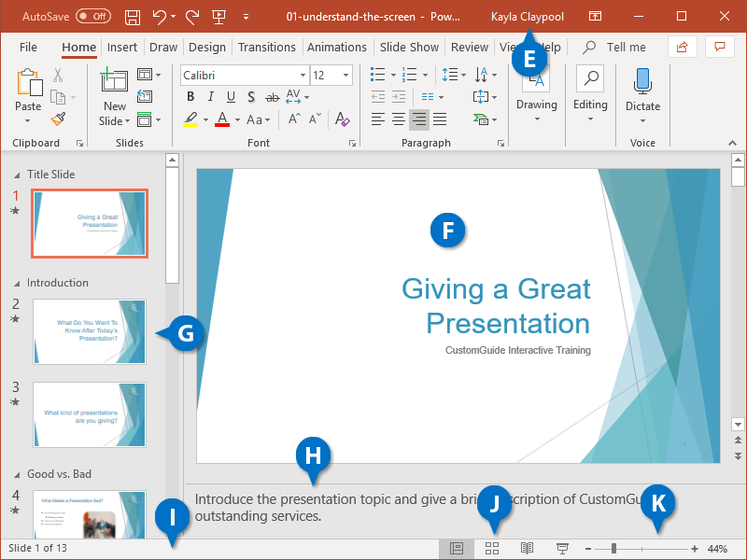Image resolution: width=747 pixels, height=560 pixels.
Task: Click the Format Painter brush icon
Action: pos(58,119)
